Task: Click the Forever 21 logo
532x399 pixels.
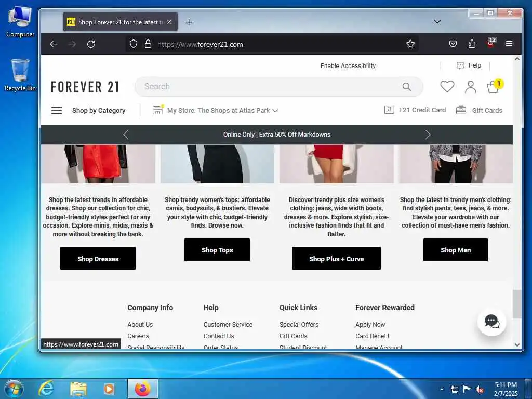Action: pos(85,87)
